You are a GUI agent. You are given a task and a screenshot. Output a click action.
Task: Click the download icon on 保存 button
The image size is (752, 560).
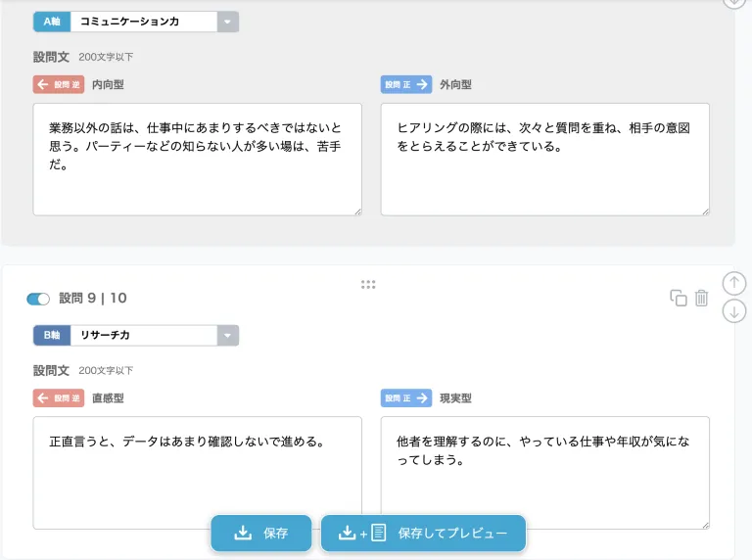[243, 533]
